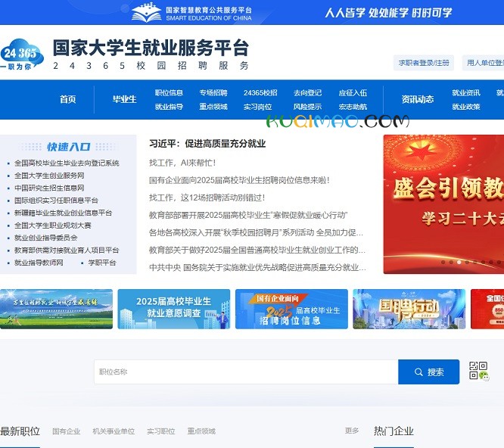
Task: Click the red 盛会引领 carousel banner
Action: click(443, 204)
